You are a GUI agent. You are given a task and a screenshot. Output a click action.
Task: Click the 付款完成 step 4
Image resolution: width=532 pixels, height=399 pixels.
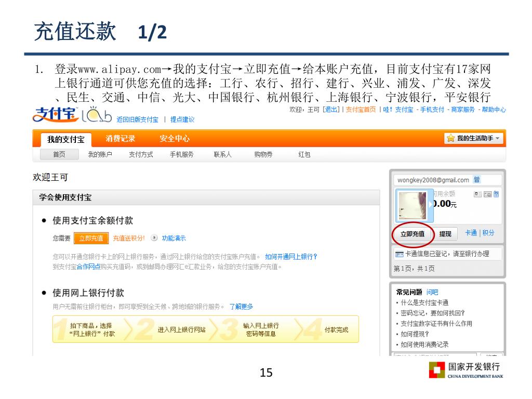pyautogui.click(x=336, y=329)
